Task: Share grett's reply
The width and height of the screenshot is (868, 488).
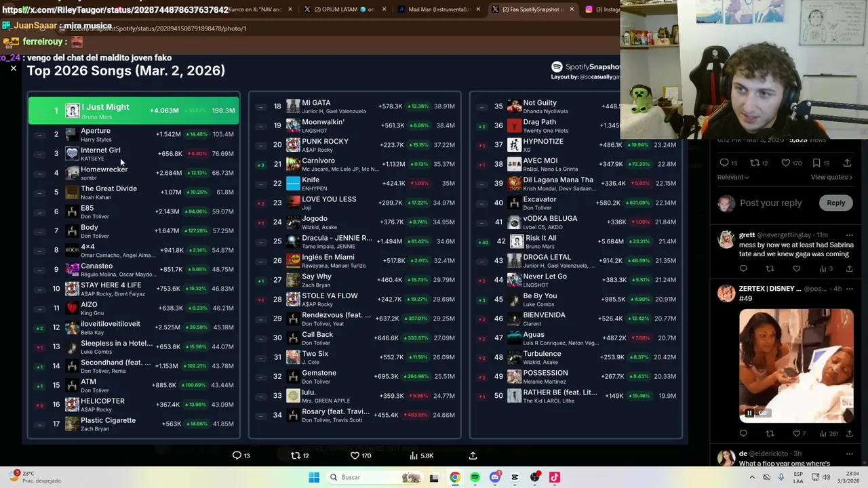Action: (849, 269)
